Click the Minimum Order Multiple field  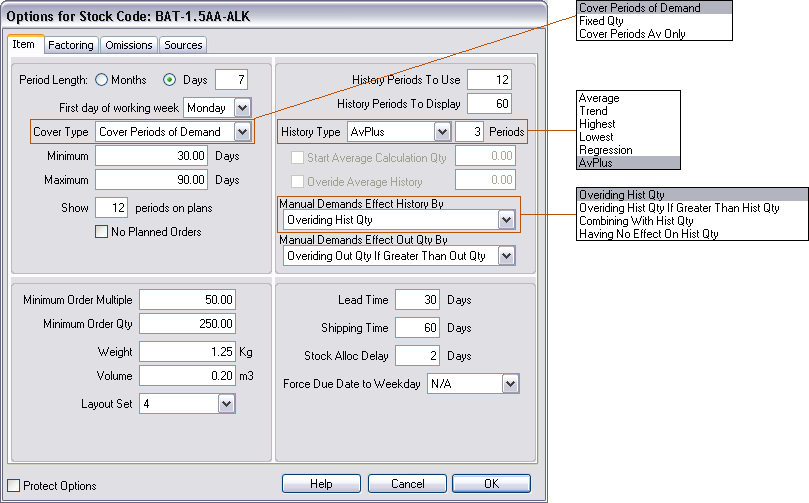pyautogui.click(x=187, y=300)
